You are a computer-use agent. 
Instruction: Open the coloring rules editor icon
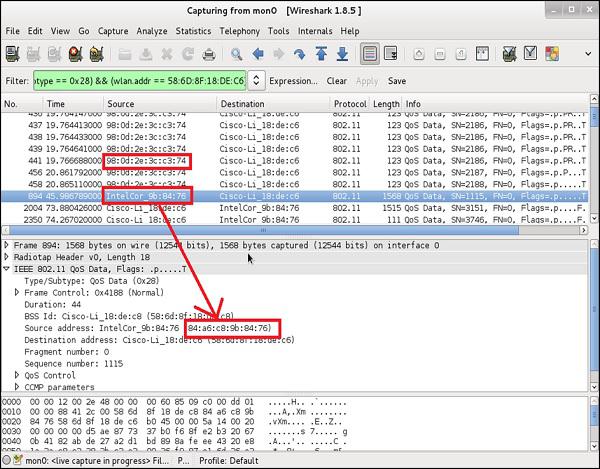552,54
